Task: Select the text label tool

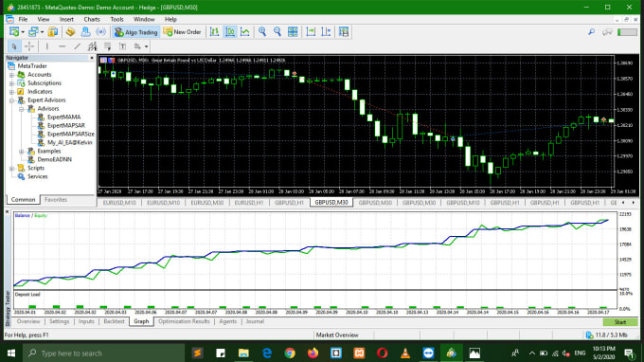Action: pos(122,46)
